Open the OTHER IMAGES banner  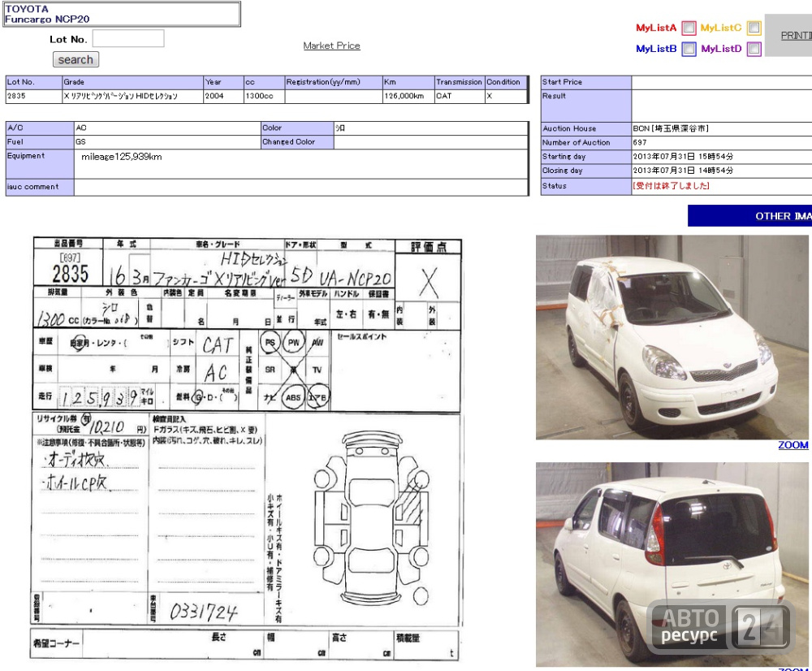pyautogui.click(x=749, y=215)
